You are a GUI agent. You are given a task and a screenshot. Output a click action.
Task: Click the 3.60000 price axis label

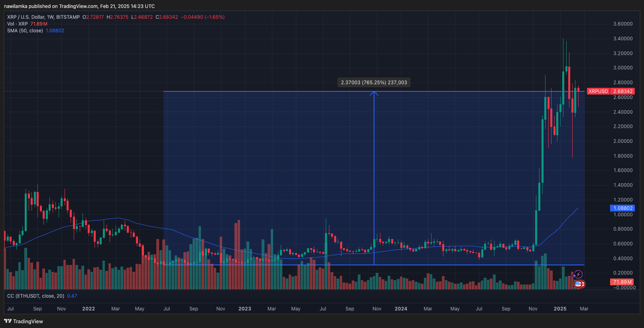point(623,24)
